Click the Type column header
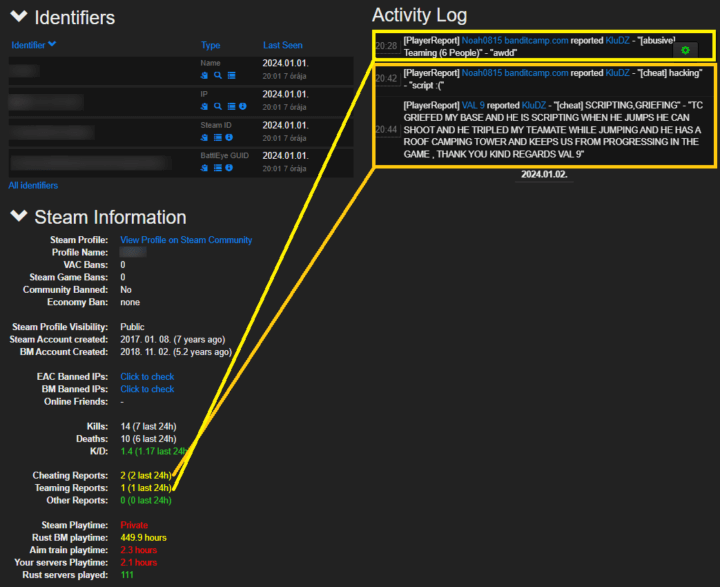Image resolution: width=720 pixels, height=587 pixels. pos(210,45)
